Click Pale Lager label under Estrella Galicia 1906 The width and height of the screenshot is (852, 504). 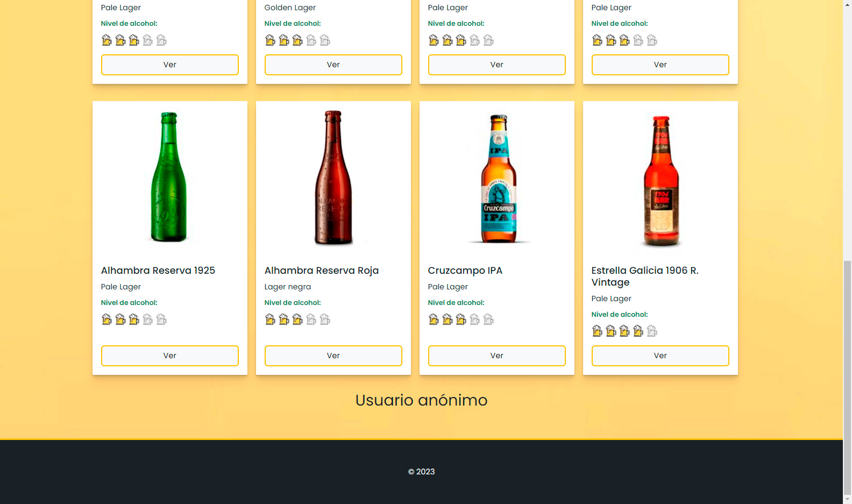point(612,299)
